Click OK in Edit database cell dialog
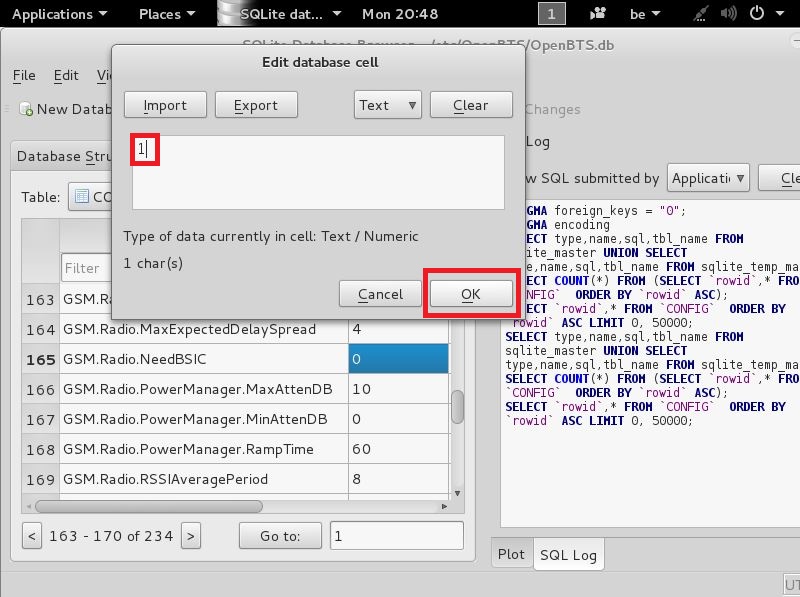Screen dimensions: 800x597 coord(471,294)
